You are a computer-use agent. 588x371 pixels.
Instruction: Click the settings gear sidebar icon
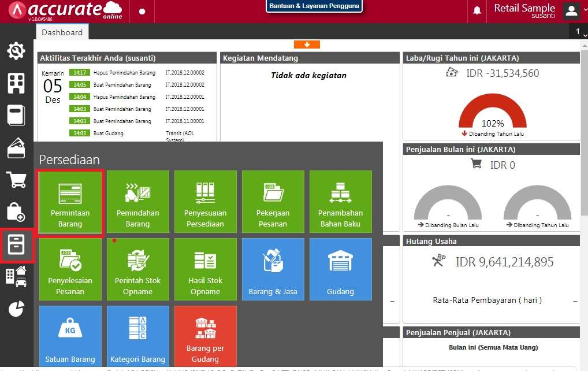point(16,51)
